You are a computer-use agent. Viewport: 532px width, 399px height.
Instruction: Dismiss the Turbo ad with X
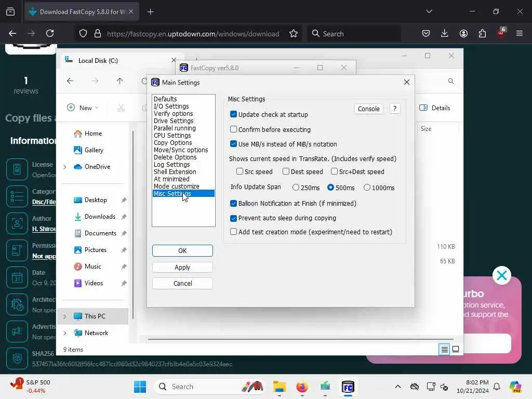pyautogui.click(x=501, y=275)
